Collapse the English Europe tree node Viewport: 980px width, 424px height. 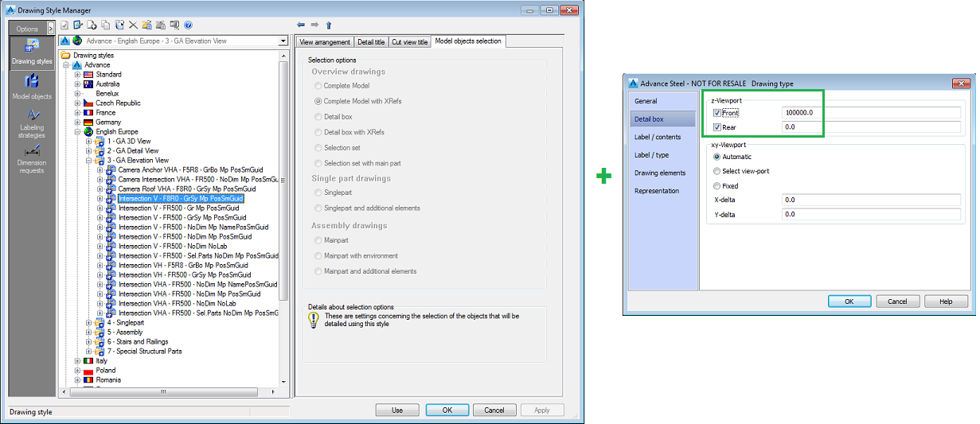click(x=78, y=132)
